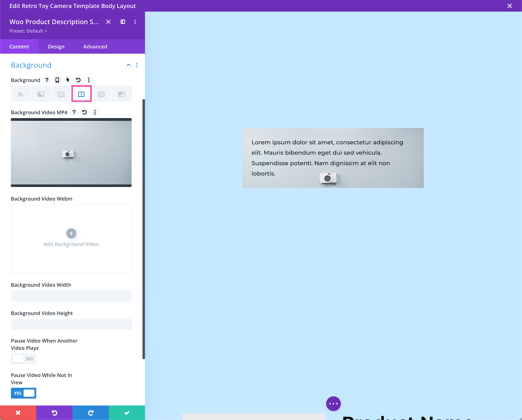The image size is (522, 420).
Task: Open the background gradient option
Action: coord(41,94)
